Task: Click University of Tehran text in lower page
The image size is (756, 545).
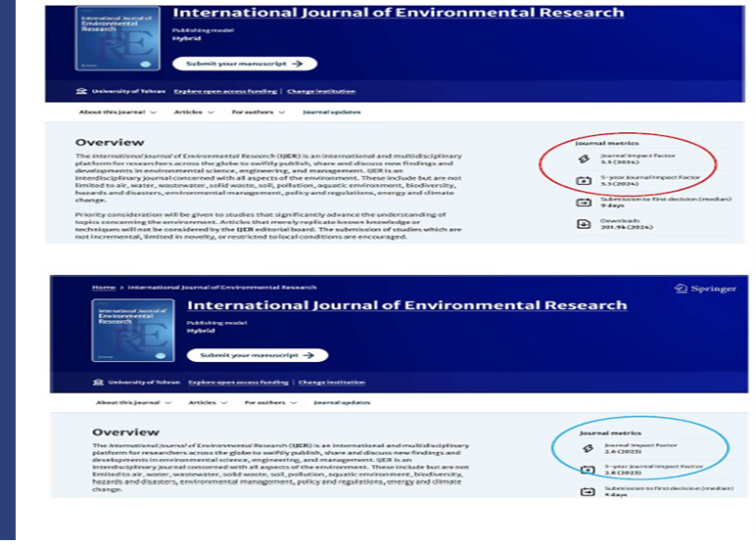Action: (144, 383)
